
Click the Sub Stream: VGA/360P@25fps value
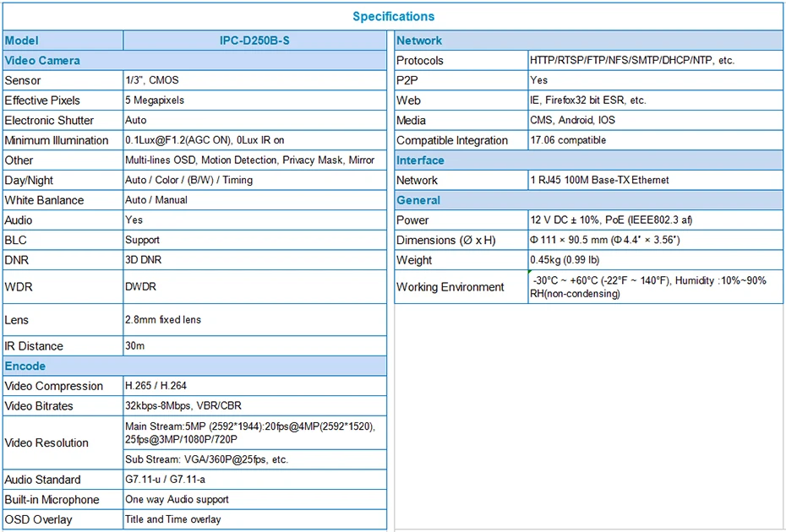pyautogui.click(x=206, y=459)
